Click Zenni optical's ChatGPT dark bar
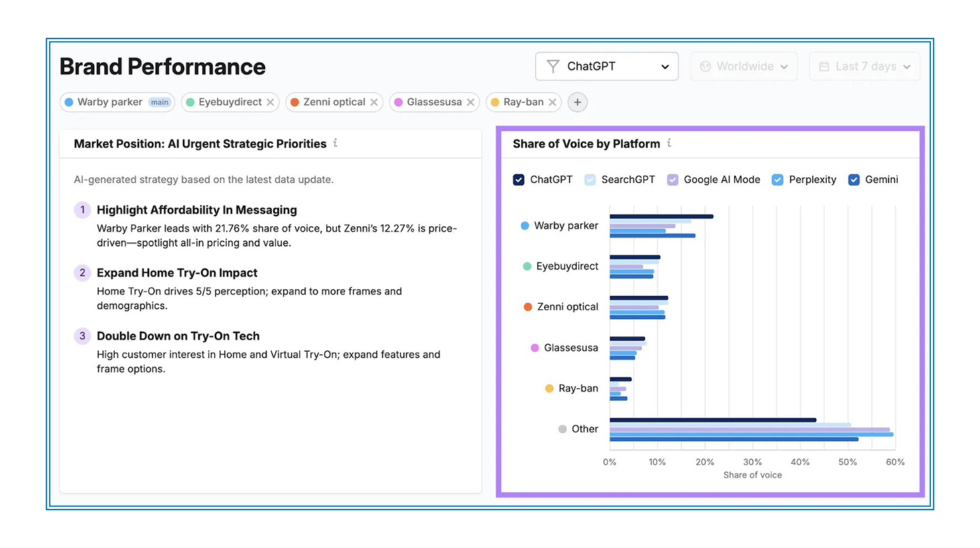 pos(639,298)
